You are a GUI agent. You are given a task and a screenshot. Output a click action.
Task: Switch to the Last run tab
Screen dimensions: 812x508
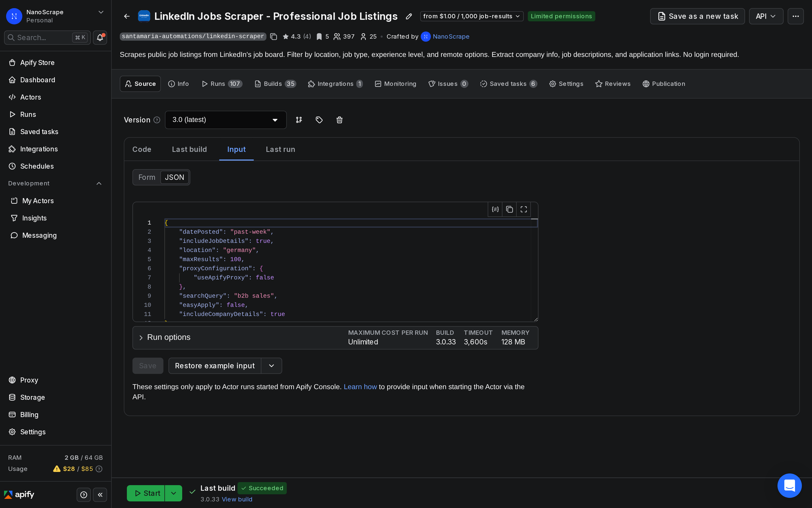[280, 149]
